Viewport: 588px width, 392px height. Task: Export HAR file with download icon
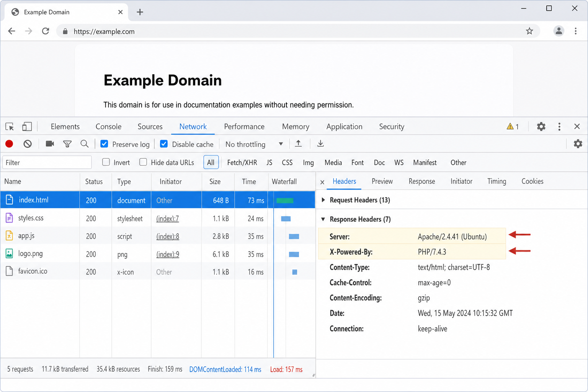pyautogui.click(x=320, y=144)
